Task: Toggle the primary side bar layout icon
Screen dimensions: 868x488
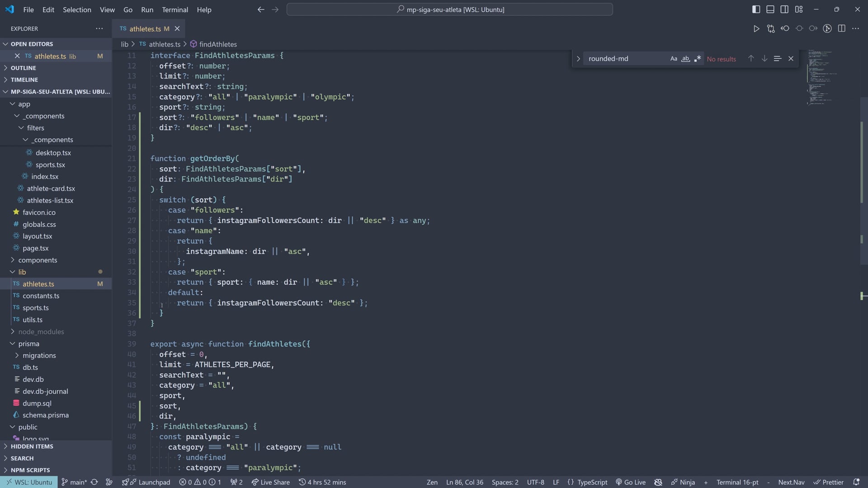Action: pos(756,9)
